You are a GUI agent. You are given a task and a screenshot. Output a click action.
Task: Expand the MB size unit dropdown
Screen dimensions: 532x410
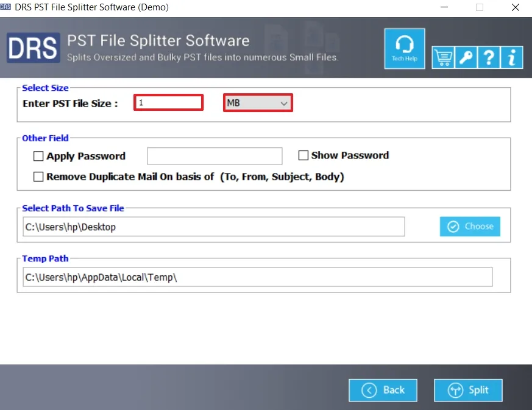(258, 103)
